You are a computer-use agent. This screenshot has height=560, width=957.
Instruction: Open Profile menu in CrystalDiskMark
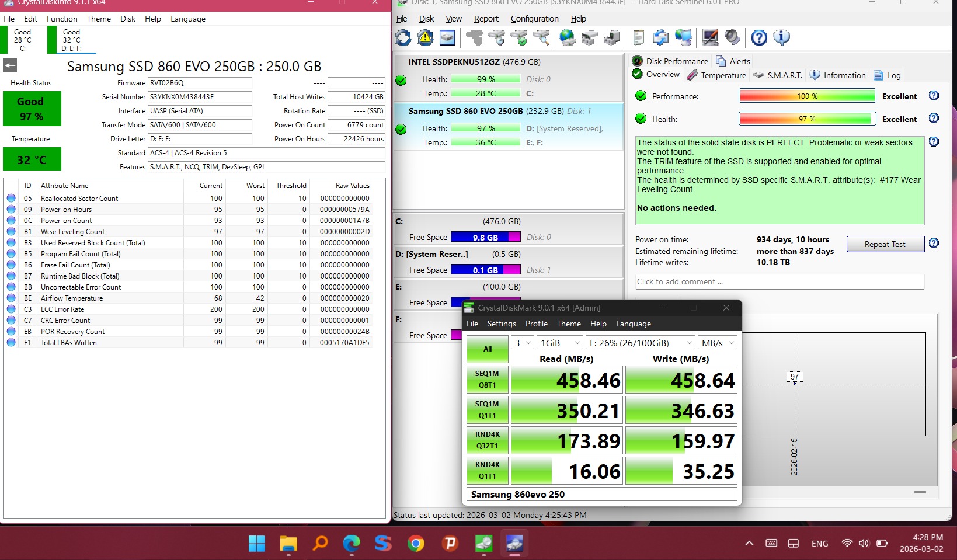pyautogui.click(x=536, y=324)
